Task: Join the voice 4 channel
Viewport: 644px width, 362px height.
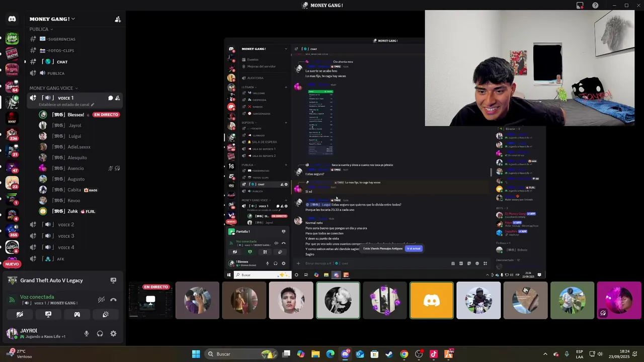Action: [x=75, y=247]
